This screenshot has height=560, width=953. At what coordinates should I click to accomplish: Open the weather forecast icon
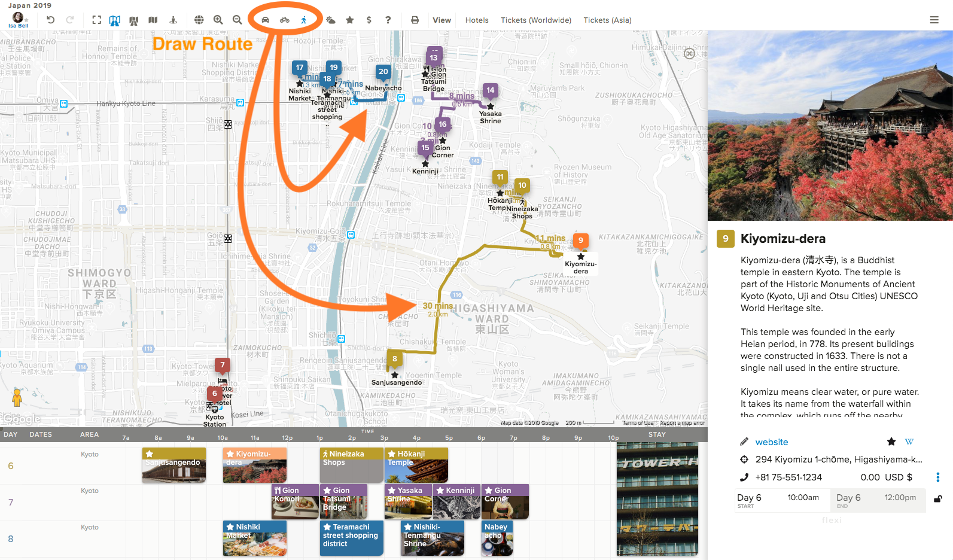pos(331,20)
